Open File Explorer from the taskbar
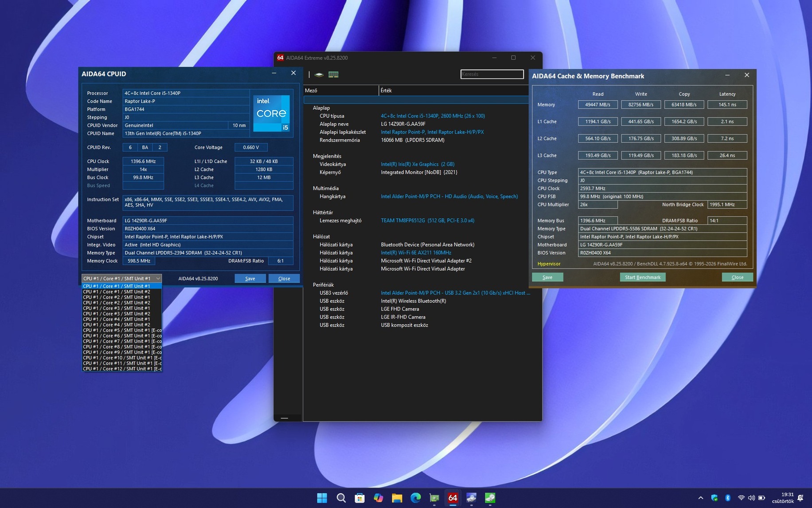The width and height of the screenshot is (812, 508). [x=397, y=498]
